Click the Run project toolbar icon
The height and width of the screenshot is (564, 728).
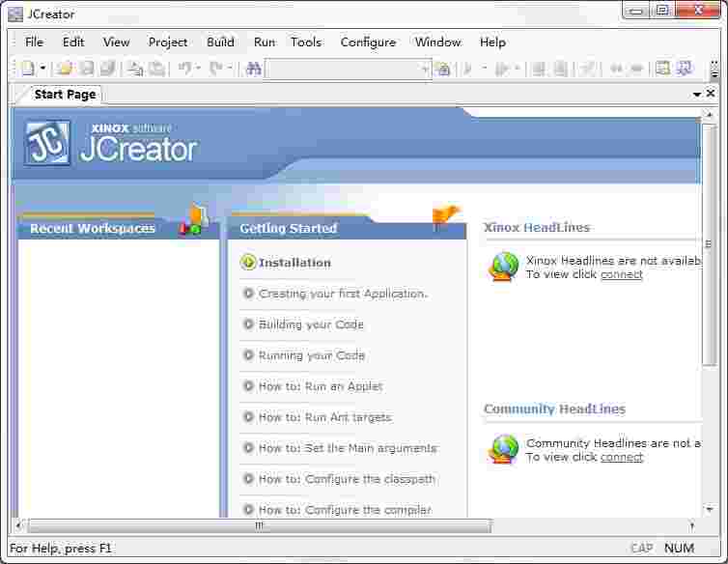(501, 69)
